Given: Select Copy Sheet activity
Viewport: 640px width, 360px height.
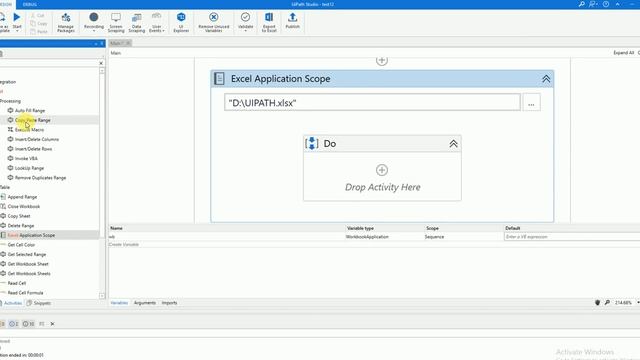Looking at the screenshot, I should [x=19, y=216].
